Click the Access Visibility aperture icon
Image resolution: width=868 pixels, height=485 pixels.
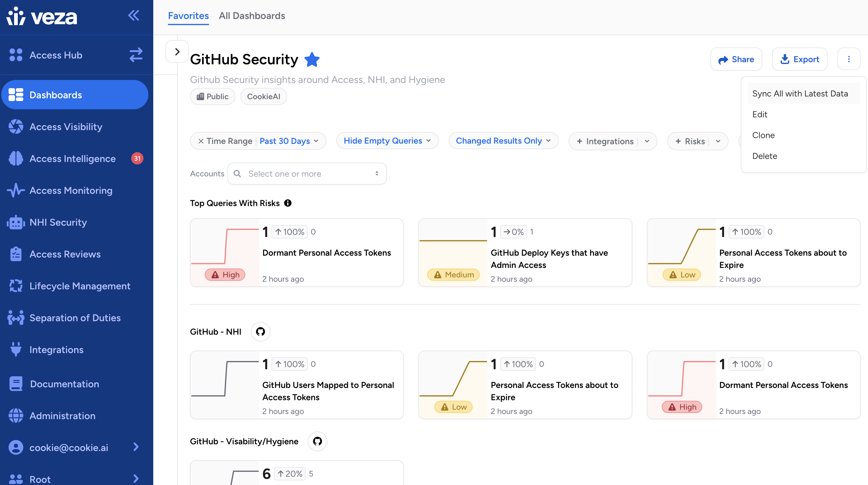tap(16, 126)
